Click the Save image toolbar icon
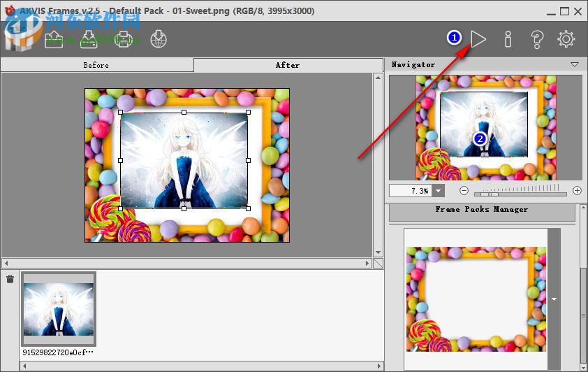The height and width of the screenshot is (372, 588). (89, 39)
